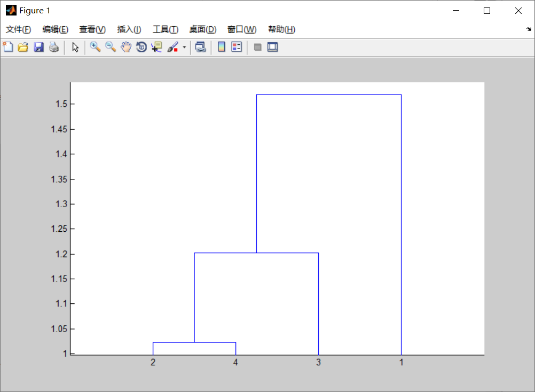
Task: Open the 编辑(E) menu
Action: [x=56, y=30]
